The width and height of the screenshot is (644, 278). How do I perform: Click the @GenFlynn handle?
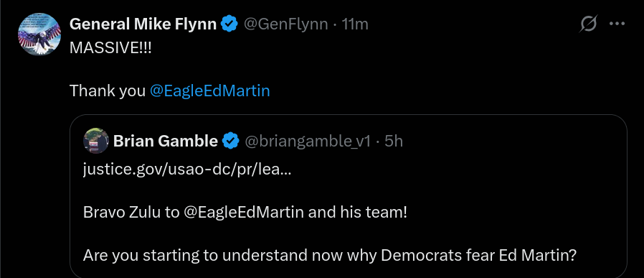(286, 24)
